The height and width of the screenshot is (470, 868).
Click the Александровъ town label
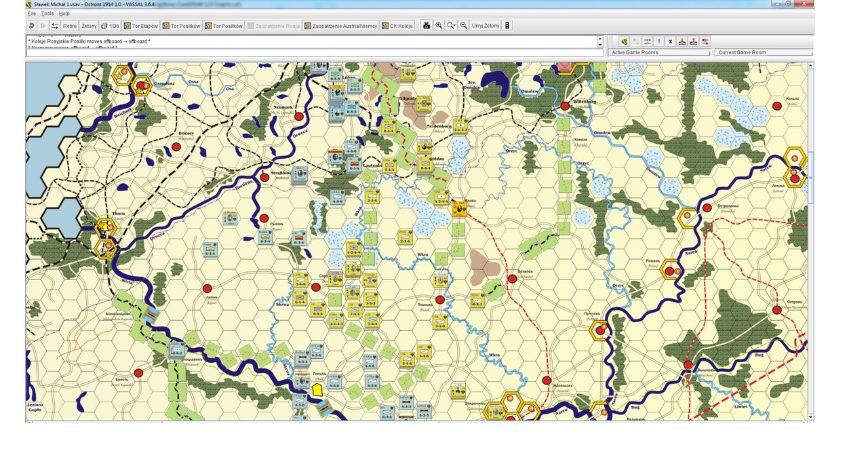(117, 314)
